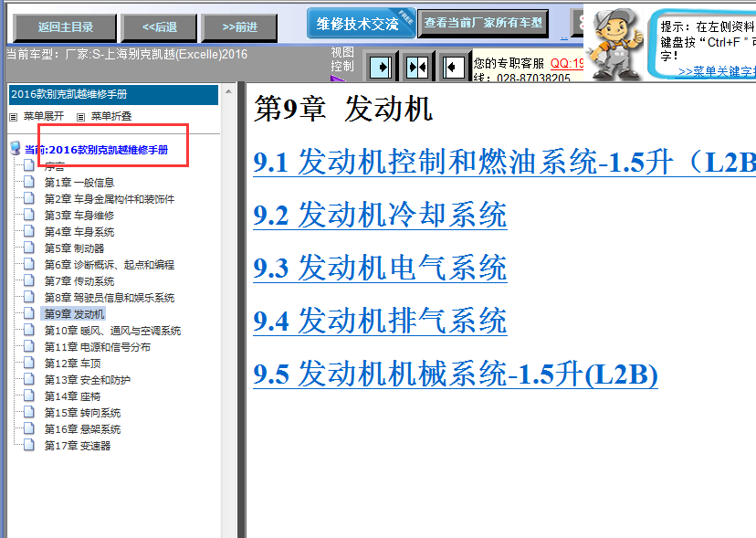
Task: Open link 9.1 发动机控制和燃油系统-1.5升
Action: 504,162
